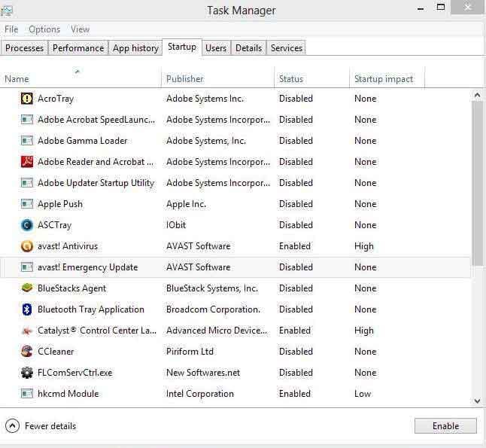This screenshot has width=486, height=448.
Task: Click Piriform Ltd publisher cell
Action: [190, 351]
